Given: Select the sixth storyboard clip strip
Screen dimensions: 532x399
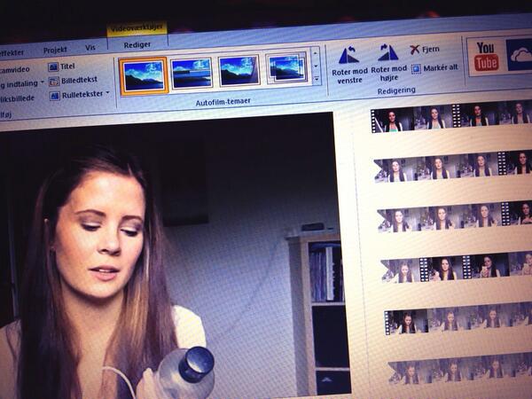Looking at the screenshot, I should click(x=459, y=368).
